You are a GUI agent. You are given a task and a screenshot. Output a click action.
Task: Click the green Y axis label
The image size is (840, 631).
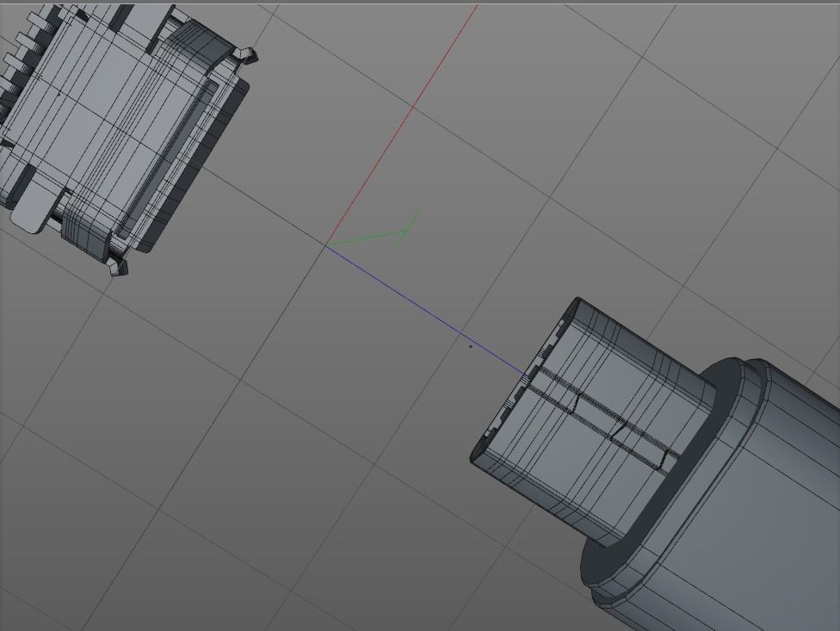[x=407, y=230]
